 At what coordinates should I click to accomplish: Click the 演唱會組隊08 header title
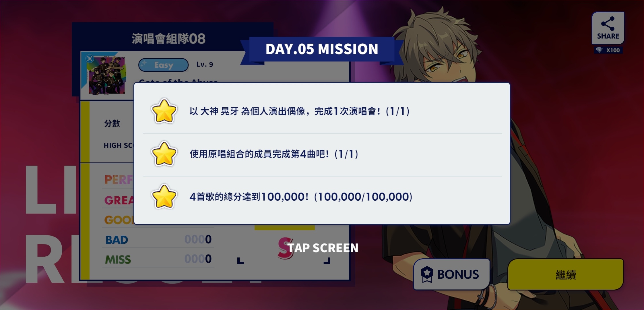click(x=168, y=39)
